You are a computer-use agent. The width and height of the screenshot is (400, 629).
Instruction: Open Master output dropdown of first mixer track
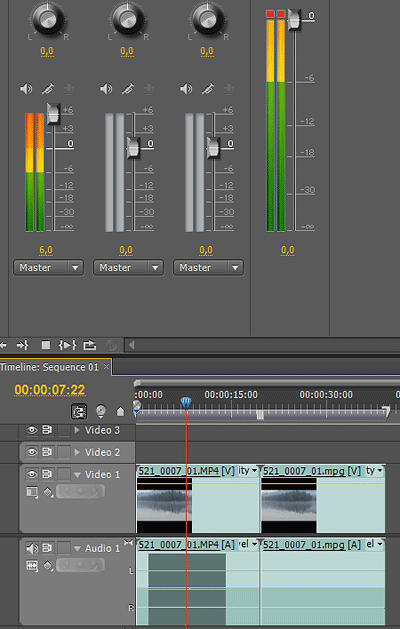click(x=48, y=268)
